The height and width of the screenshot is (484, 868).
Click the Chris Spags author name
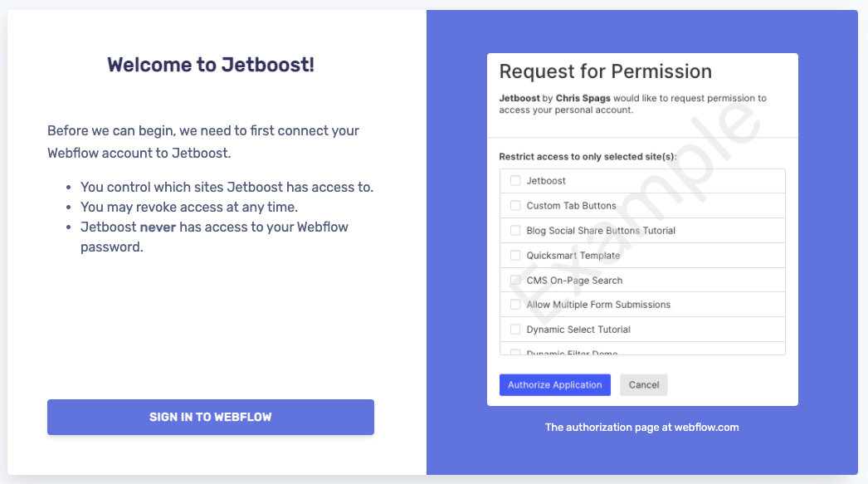point(583,98)
